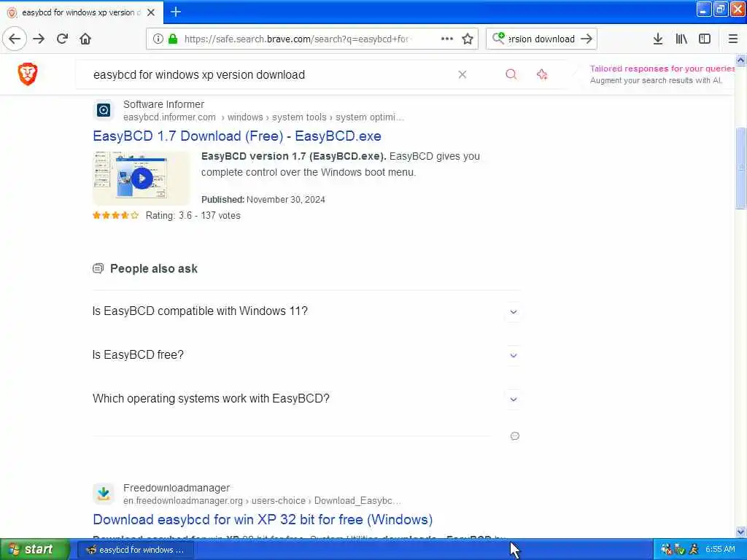Reload the current page
This screenshot has height=560, width=747.
point(62,39)
